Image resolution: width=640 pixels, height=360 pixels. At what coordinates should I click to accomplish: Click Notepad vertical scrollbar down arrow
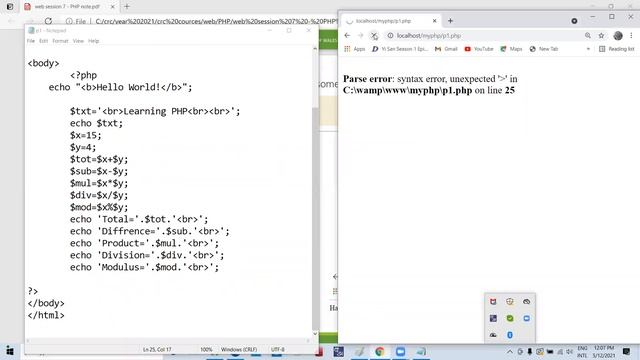click(315, 334)
